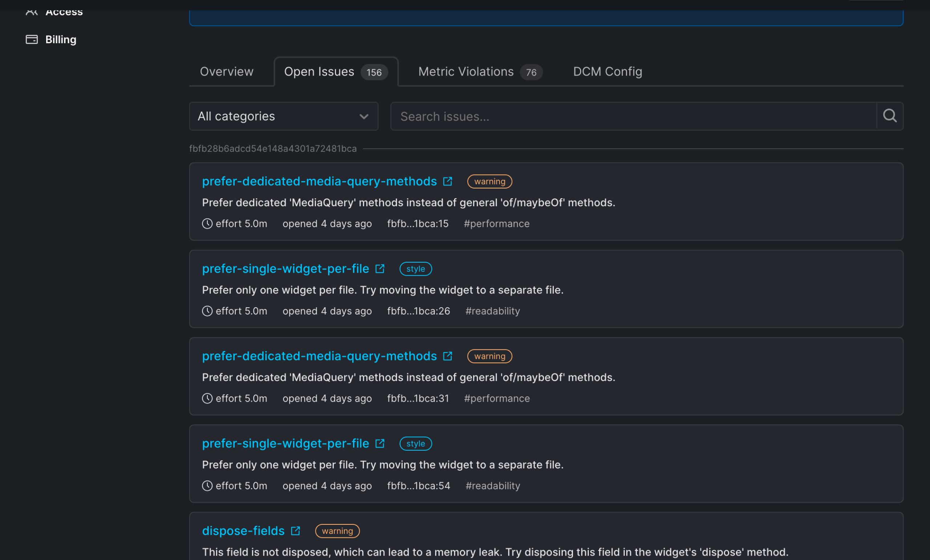Click external link icon beside dispose-fields
The height and width of the screenshot is (560, 930).
coord(295,531)
